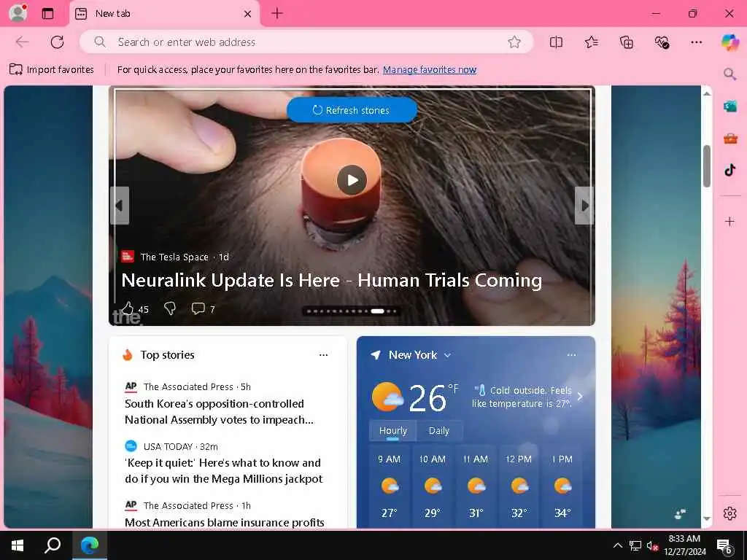Screen dimensions: 747x560
Task: Select the carousel pagination dots indicator
Action: tap(352, 311)
